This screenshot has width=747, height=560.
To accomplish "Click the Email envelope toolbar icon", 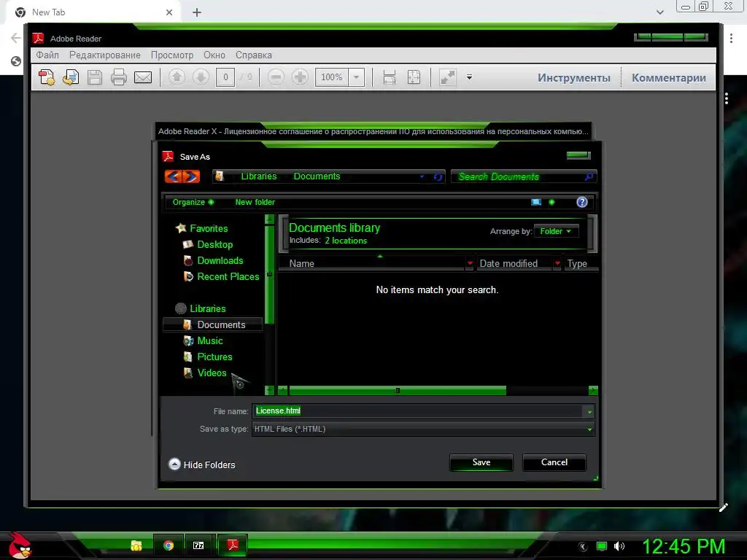I will [x=143, y=77].
